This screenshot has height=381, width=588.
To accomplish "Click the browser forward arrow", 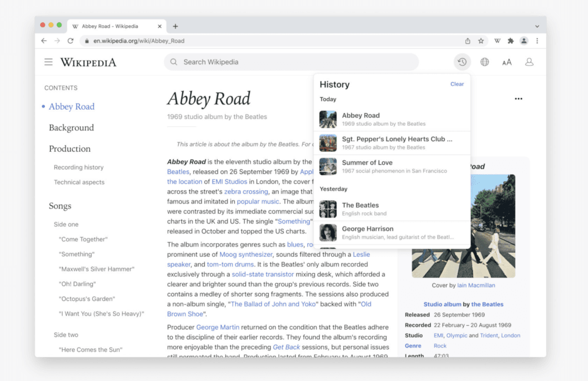I will [x=57, y=41].
